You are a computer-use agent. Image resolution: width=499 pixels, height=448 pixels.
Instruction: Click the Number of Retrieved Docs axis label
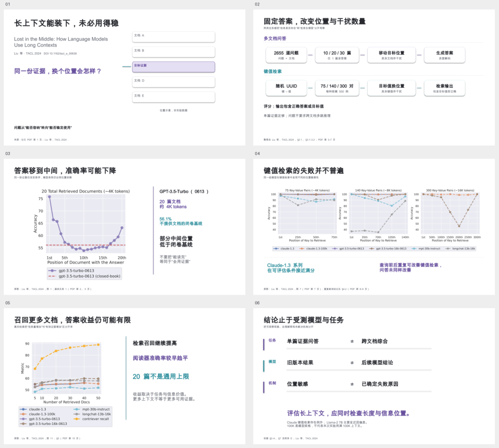(67, 402)
